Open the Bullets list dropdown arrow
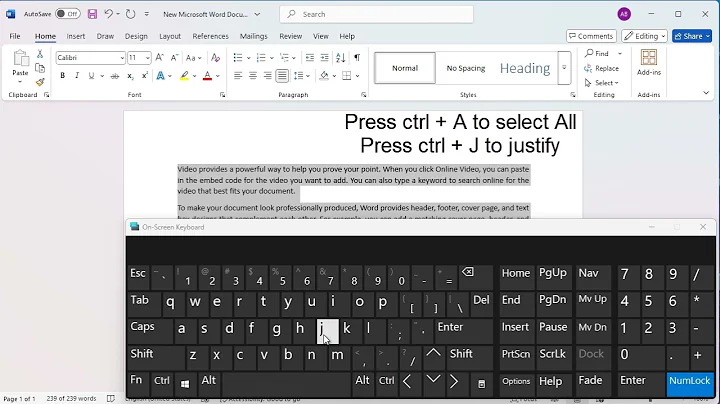Viewport: 720px width, 404px height. [x=248, y=58]
